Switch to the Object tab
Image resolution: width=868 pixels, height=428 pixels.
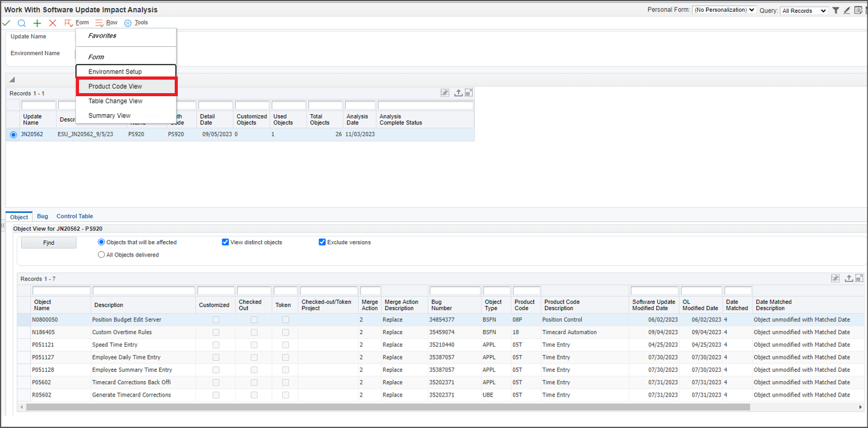point(19,216)
